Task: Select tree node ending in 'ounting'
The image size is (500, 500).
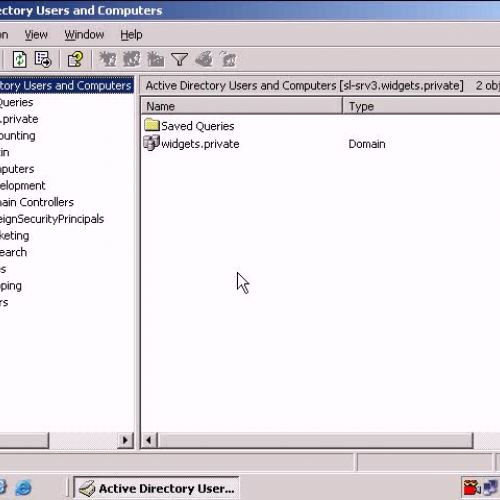Action: pos(17,136)
